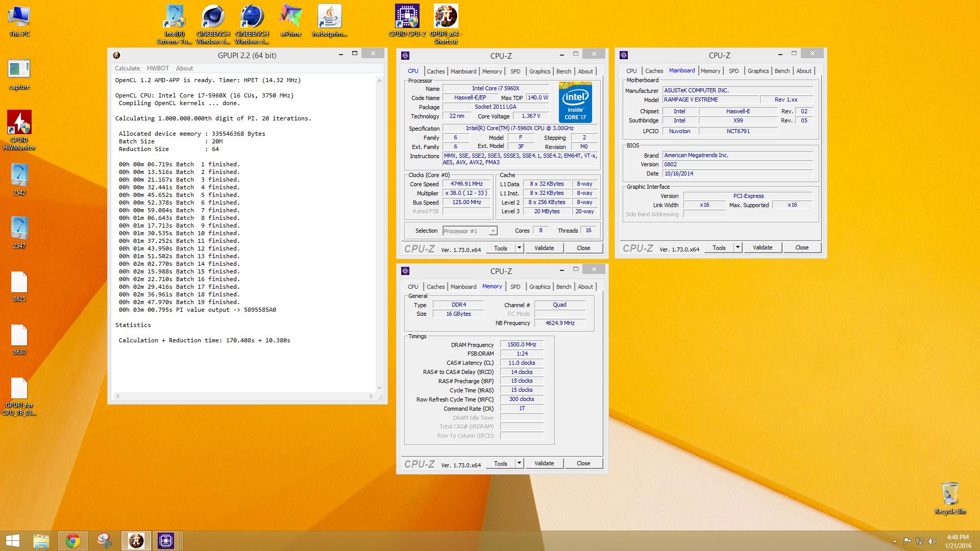The height and width of the screenshot is (551, 980).
Task: Click GPUPI vertical scrollbar down arrow
Action: pyautogui.click(x=379, y=388)
